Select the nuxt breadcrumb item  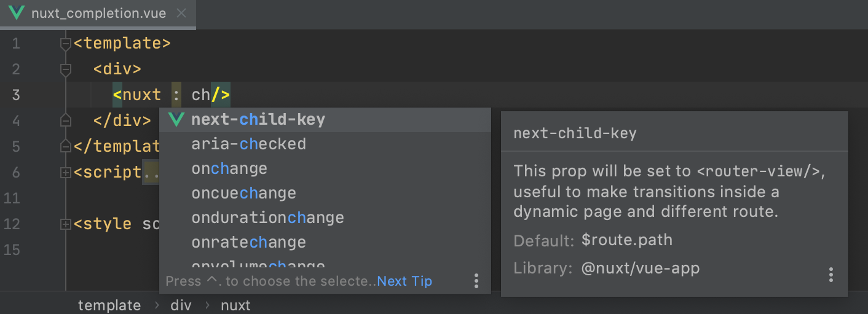(235, 305)
